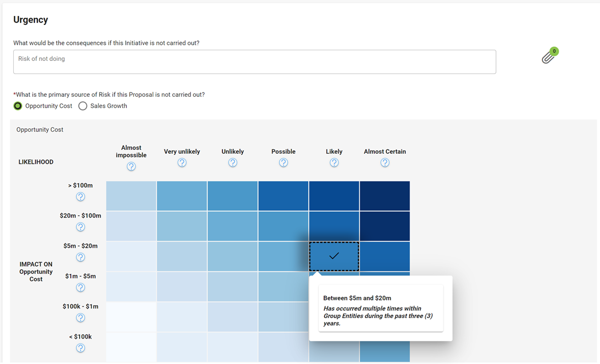
Task: Select the Possible and $1m - $5m cell
Action: (283, 287)
